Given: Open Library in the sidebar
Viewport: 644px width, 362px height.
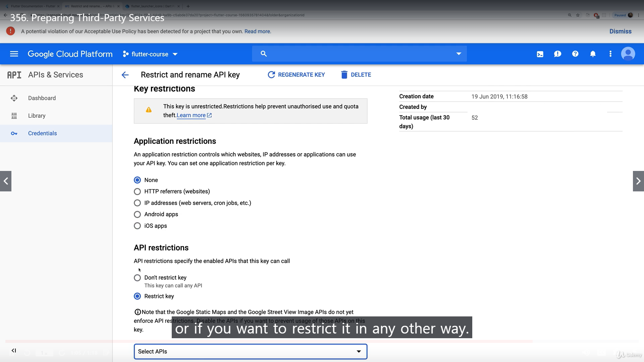Looking at the screenshot, I should pos(37,116).
